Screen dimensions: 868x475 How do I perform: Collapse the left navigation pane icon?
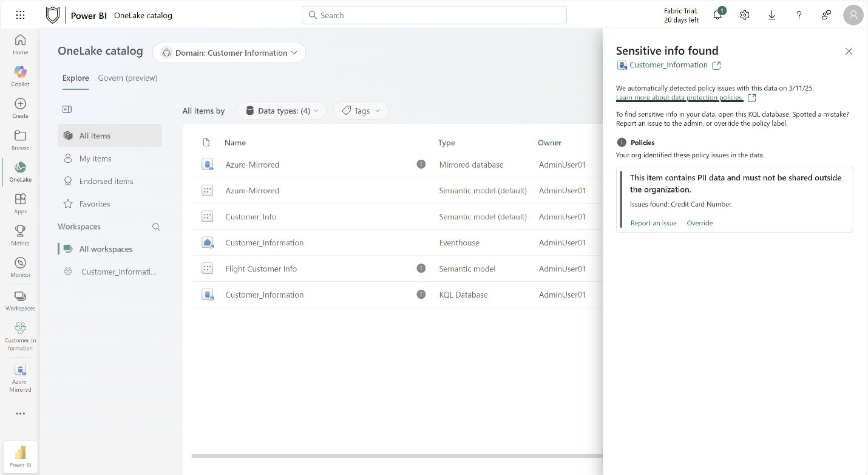coord(67,109)
